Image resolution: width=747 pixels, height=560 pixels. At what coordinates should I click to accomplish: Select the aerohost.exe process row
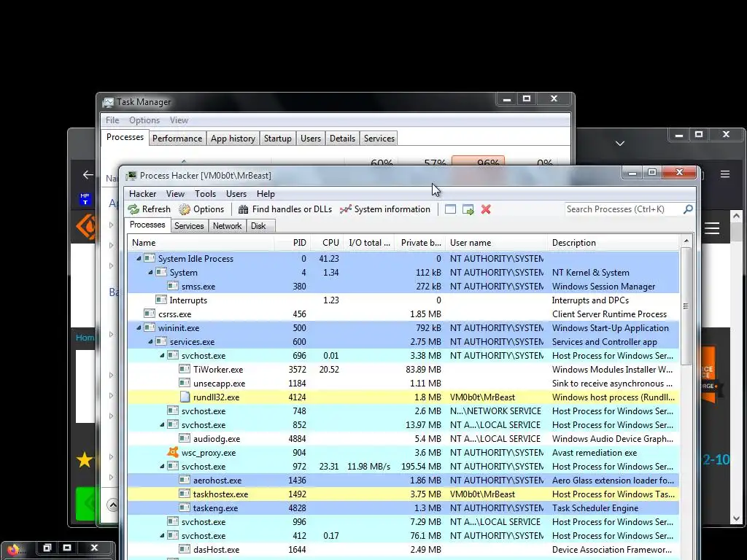coord(403,481)
